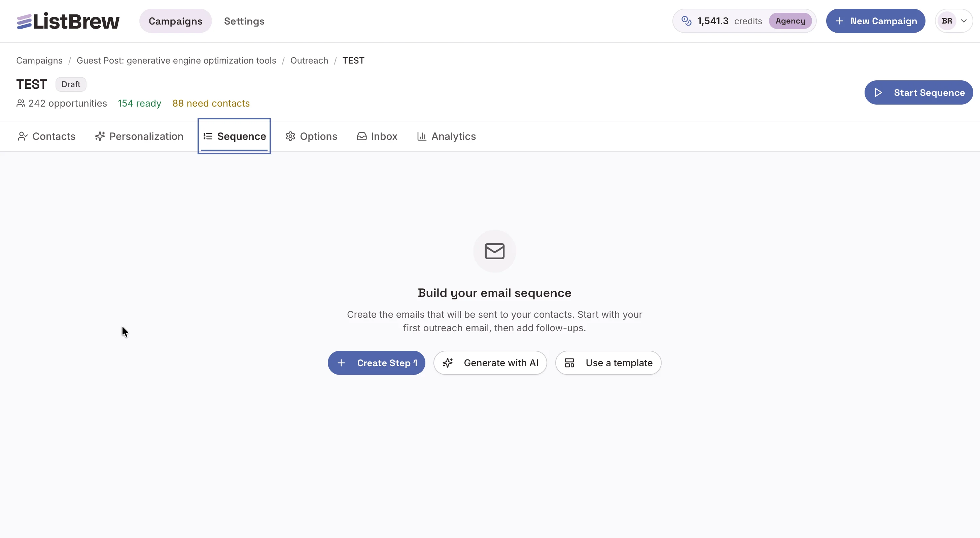Click the Agency plan badge
The image size is (980, 538).
tap(791, 21)
